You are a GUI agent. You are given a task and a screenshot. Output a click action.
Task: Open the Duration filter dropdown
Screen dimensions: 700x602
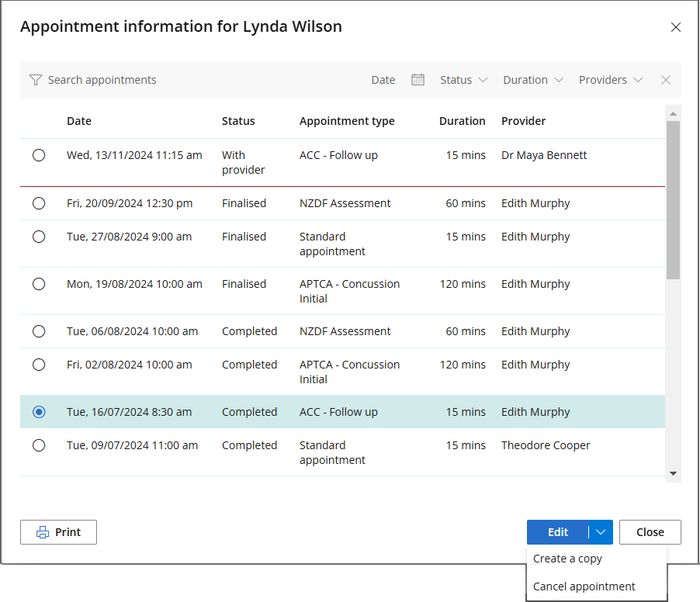click(x=533, y=80)
